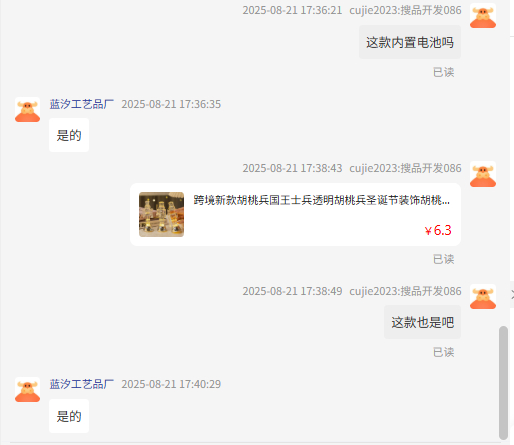This screenshot has width=514, height=445.
Task: Click 已读 status under 这款也是吧
Action: (443, 352)
